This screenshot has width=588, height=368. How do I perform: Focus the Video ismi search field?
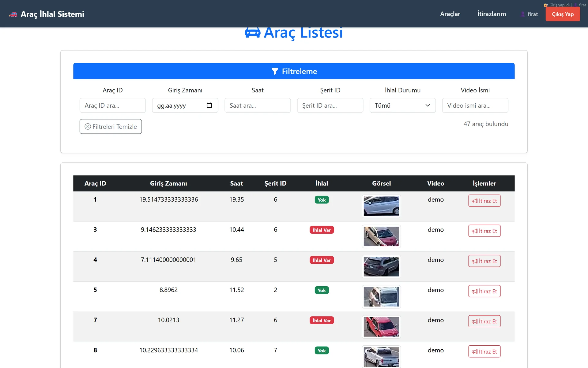(x=475, y=105)
